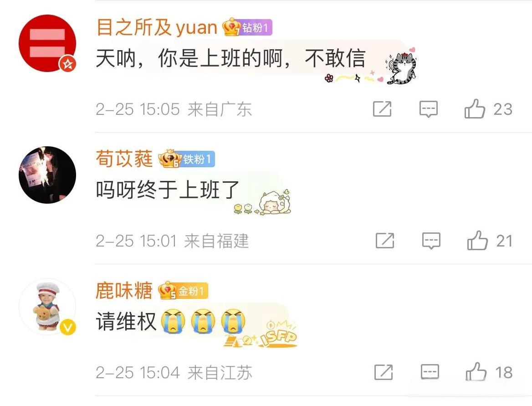532x406 pixels.
Task: Tap the cat sticker on first comment
Action: click(401, 67)
